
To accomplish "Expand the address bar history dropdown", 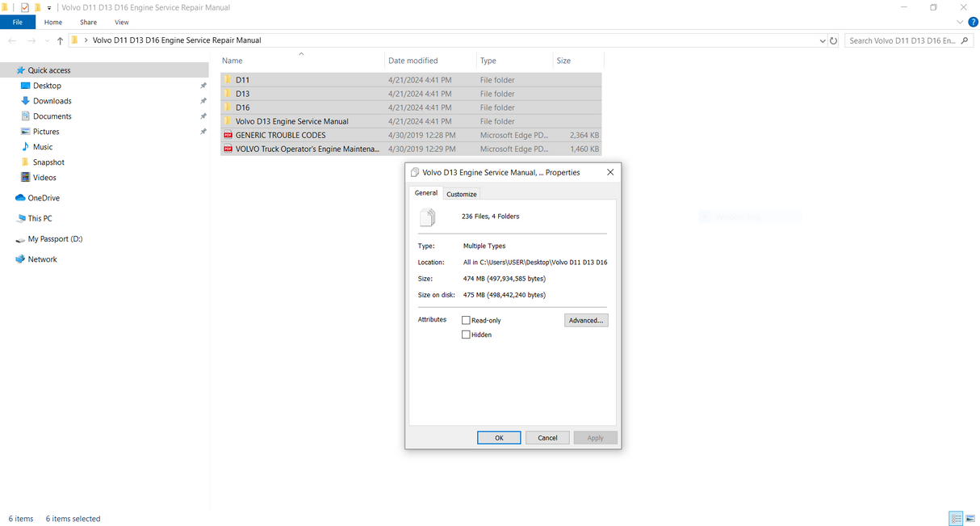I will [822, 40].
